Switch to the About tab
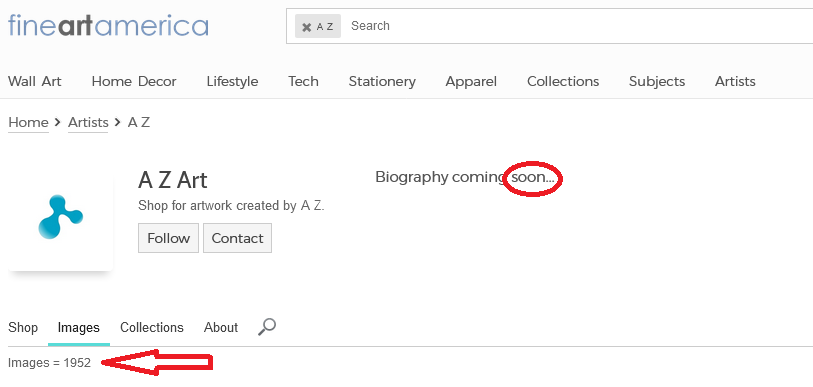 (221, 328)
